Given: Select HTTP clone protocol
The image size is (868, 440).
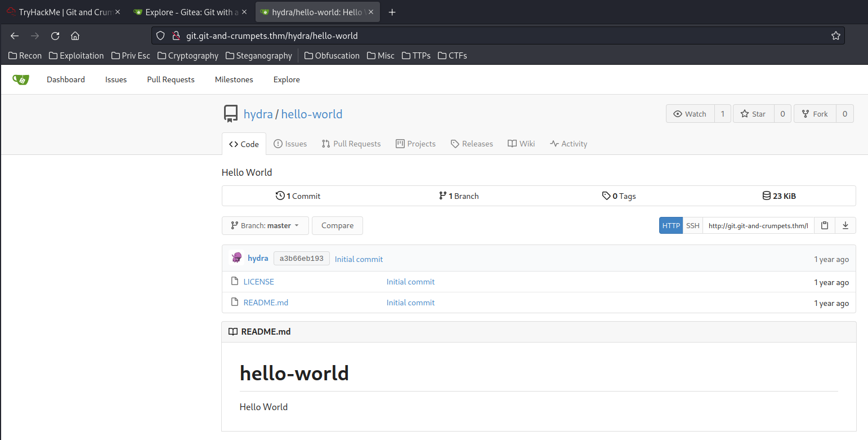Looking at the screenshot, I should tap(671, 225).
